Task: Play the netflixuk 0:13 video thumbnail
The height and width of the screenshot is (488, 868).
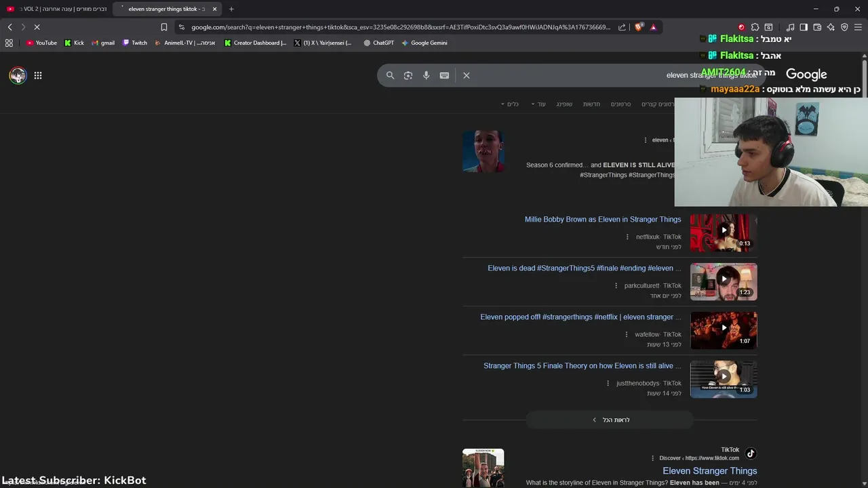Action: coord(724,232)
